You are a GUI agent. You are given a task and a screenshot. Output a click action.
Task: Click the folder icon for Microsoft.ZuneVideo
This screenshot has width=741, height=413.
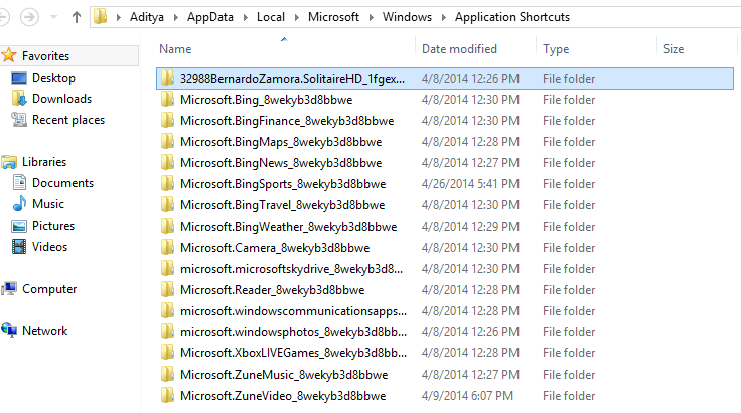[167, 396]
